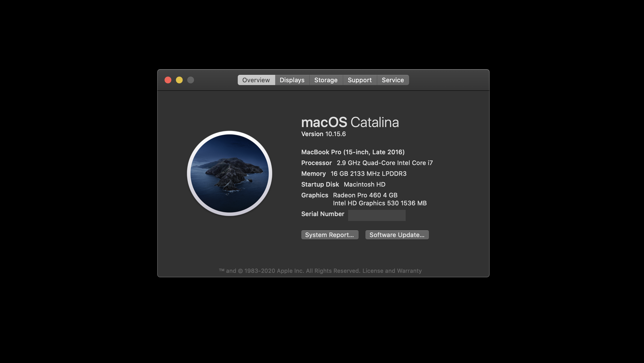The width and height of the screenshot is (644, 363).
Task: Open System Report
Action: [329, 234]
